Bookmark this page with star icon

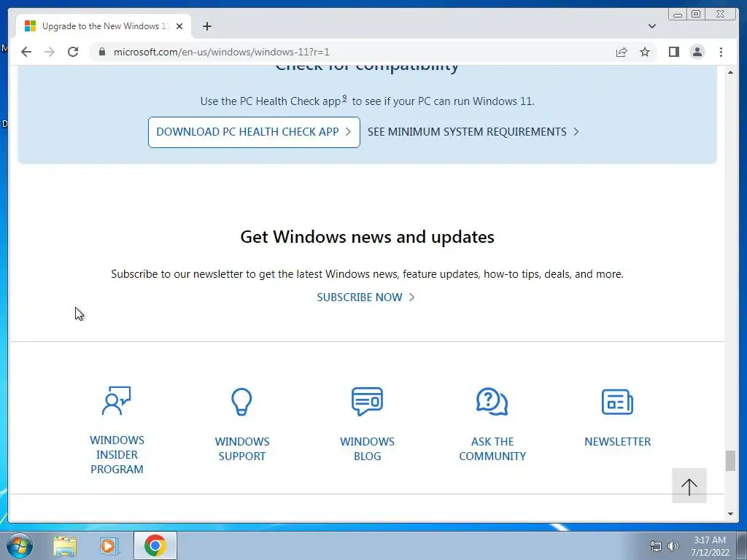645,52
